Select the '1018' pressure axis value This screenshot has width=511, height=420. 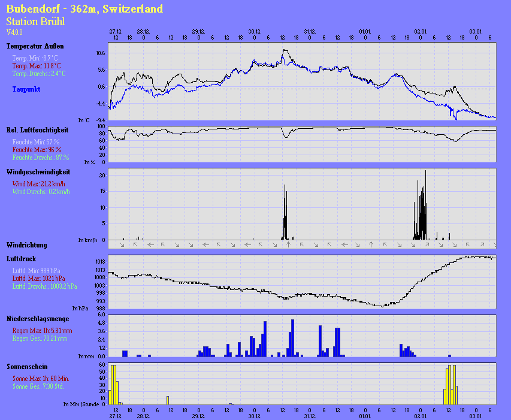[x=101, y=262]
